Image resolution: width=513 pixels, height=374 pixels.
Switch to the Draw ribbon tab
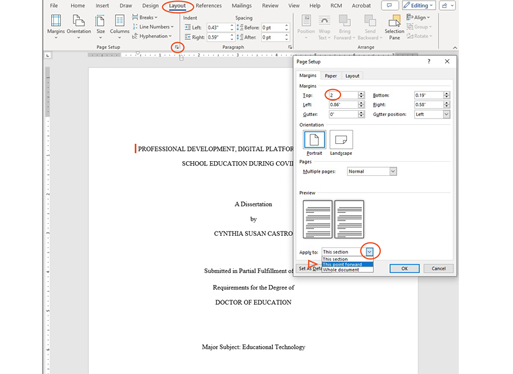126,6
